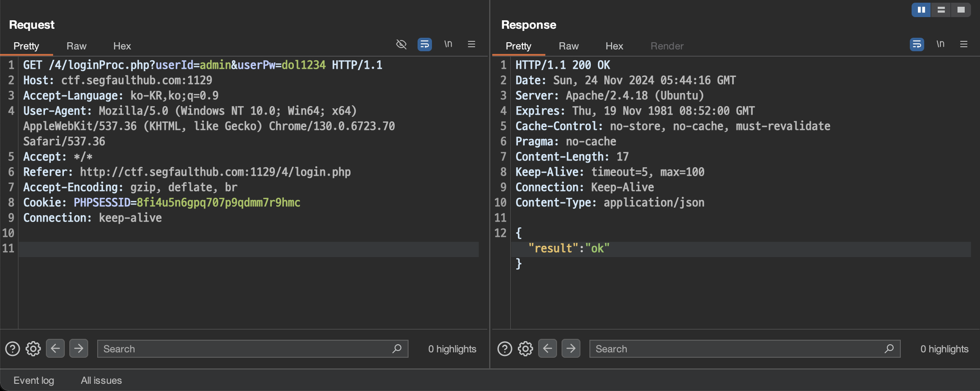Image resolution: width=980 pixels, height=391 pixels.
Task: Show non-printable \n characters in Request
Action: click(x=448, y=44)
